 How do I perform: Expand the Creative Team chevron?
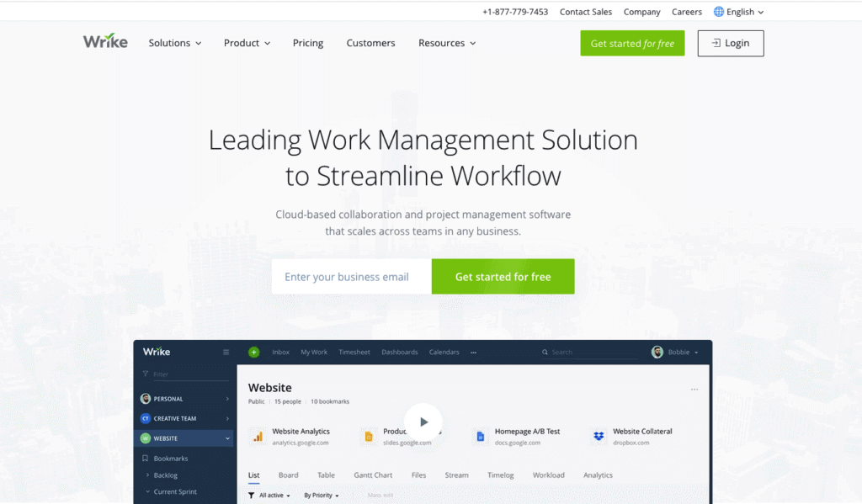[x=227, y=418]
